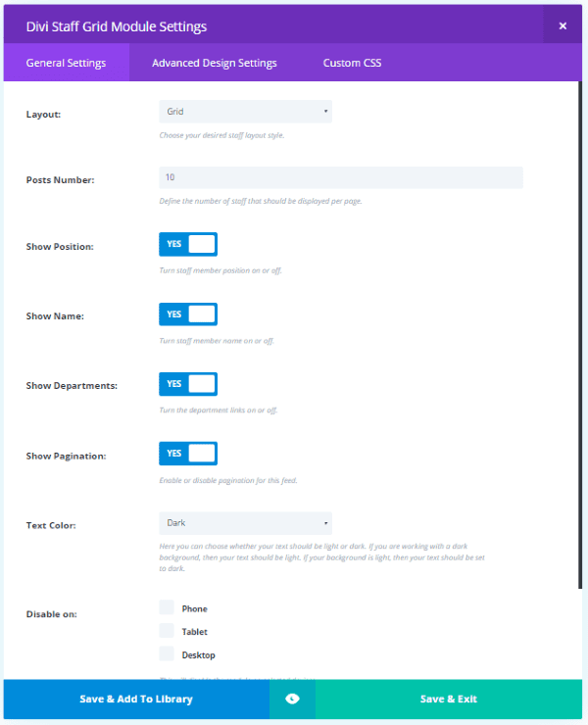Switch to the General Settings tab
This screenshot has width=588, height=725.
67,63
